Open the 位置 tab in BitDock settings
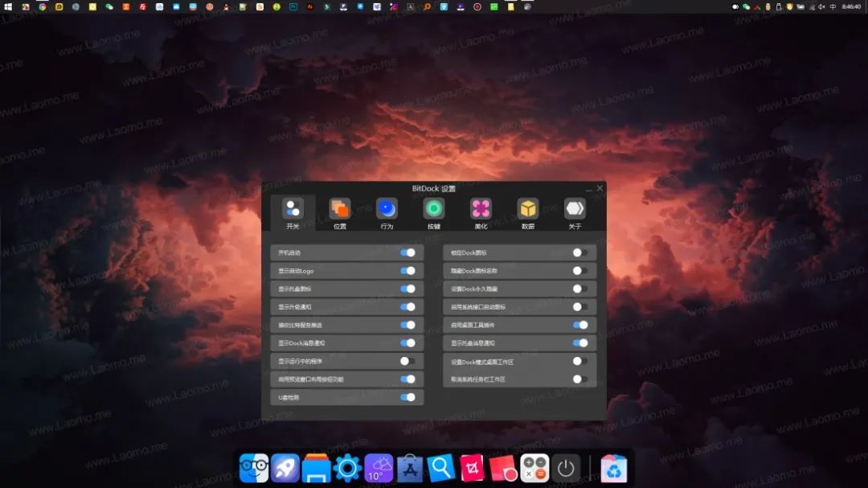Viewport: 868px width, 488px height. click(340, 211)
